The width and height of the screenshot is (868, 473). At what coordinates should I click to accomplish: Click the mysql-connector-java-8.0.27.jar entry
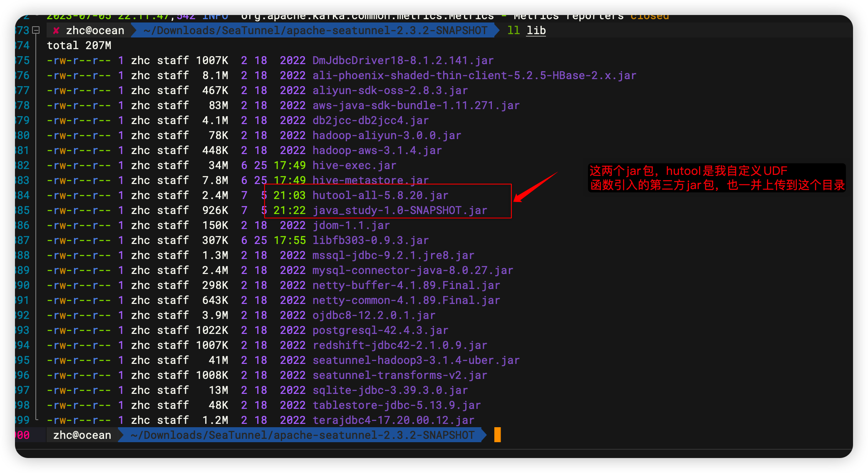pos(412,270)
